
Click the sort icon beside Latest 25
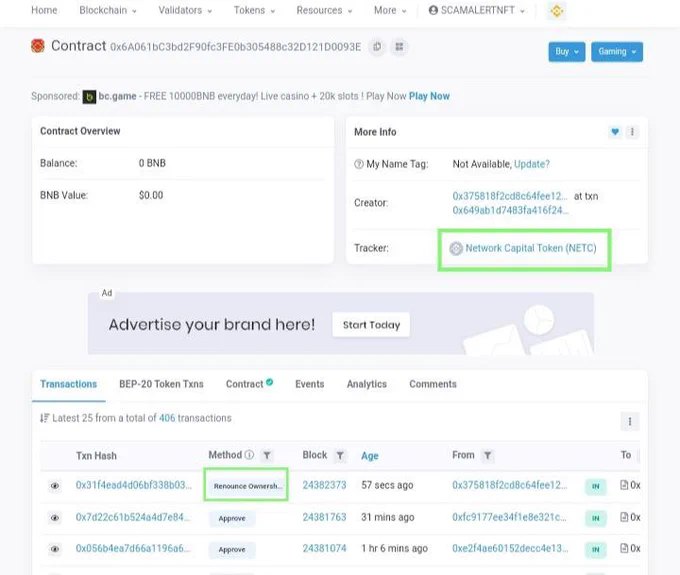tap(44, 418)
